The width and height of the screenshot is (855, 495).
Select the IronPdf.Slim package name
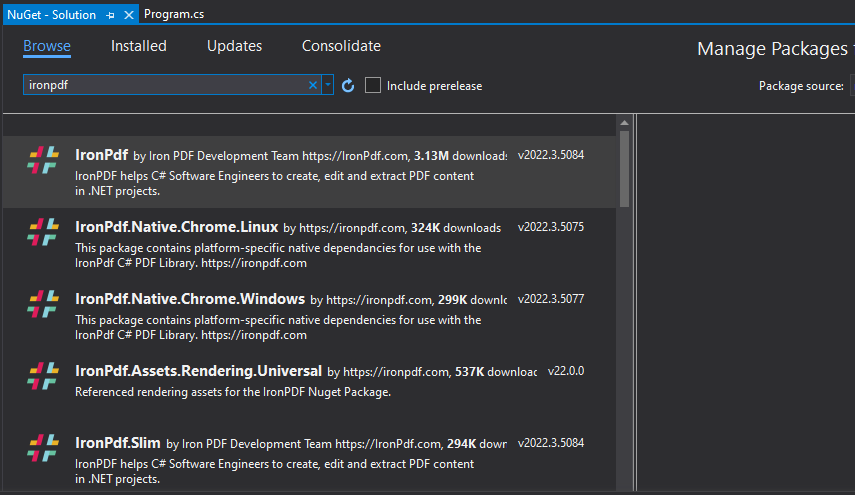[x=118, y=443]
